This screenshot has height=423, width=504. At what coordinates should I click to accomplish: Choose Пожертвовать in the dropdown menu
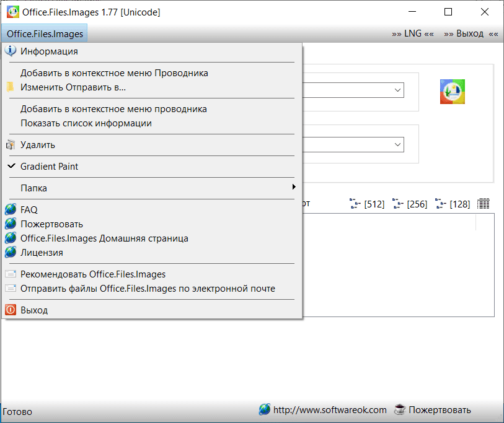click(152, 224)
